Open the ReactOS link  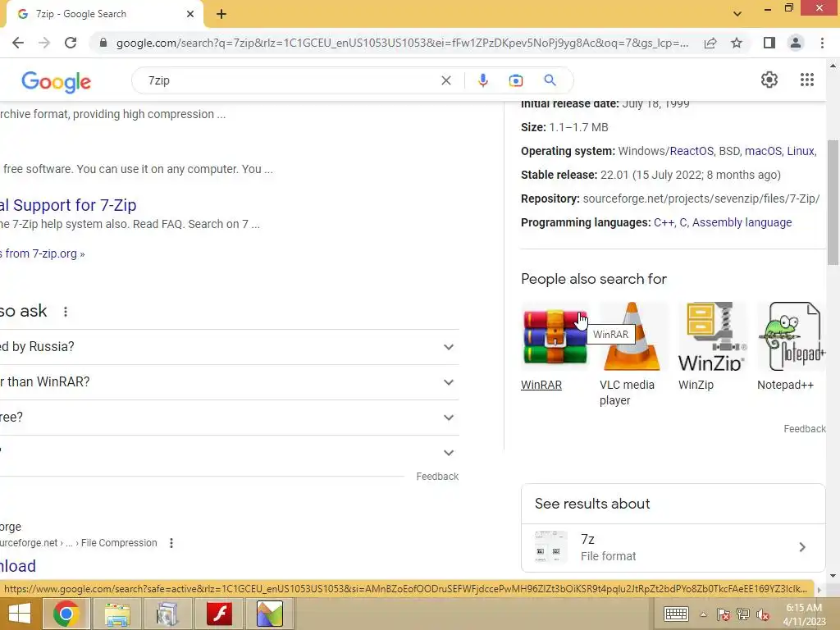pos(692,151)
